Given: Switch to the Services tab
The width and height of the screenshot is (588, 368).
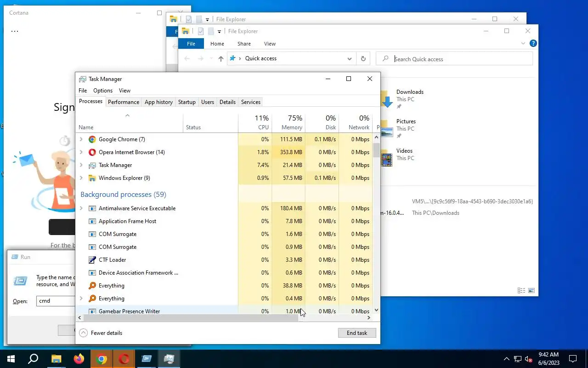Looking at the screenshot, I should [251, 102].
